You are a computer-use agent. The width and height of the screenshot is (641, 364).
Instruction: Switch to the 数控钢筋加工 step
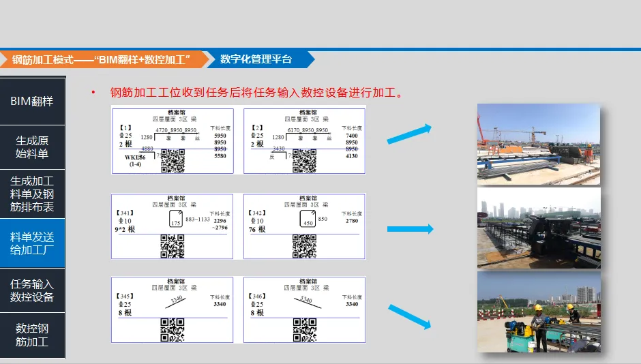(x=32, y=335)
